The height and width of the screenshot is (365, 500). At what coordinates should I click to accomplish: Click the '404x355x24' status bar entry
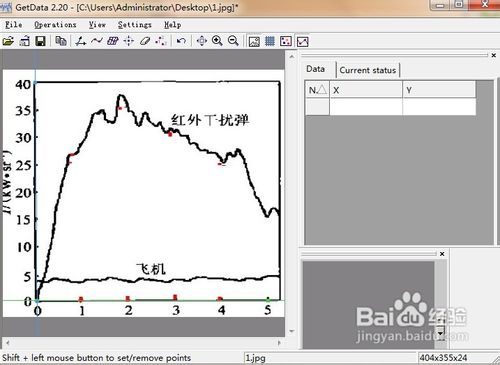point(443,358)
